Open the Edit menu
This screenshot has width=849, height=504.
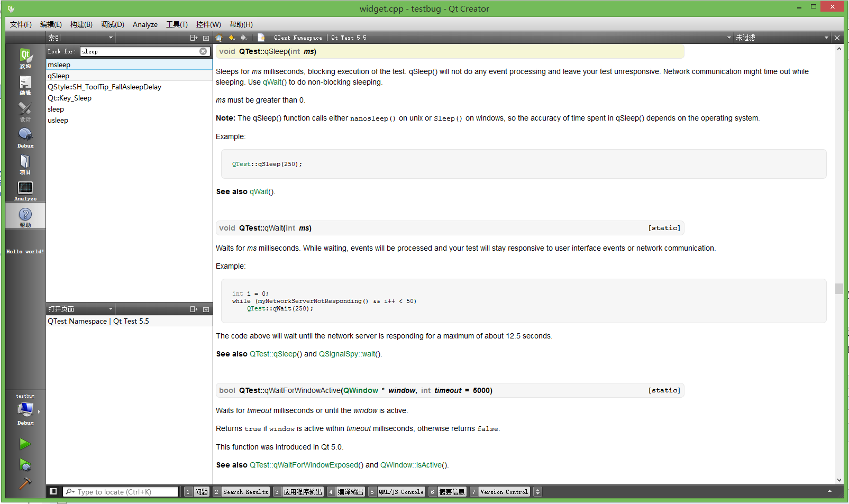51,24
